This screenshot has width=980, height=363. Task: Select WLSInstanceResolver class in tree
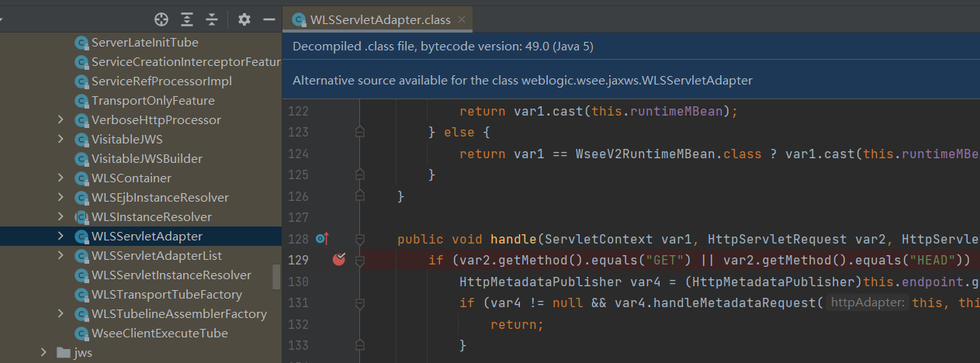tap(151, 216)
